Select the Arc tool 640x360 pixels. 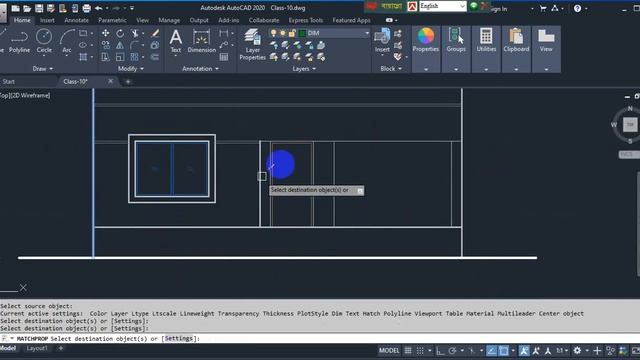67,42
